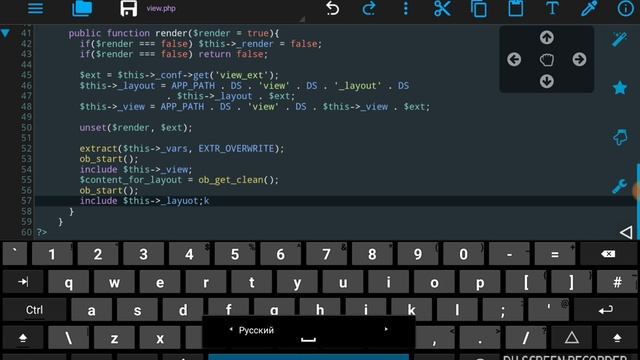Tap the backspace key on keyboard
This screenshot has height=360, width=640.
click(608, 254)
